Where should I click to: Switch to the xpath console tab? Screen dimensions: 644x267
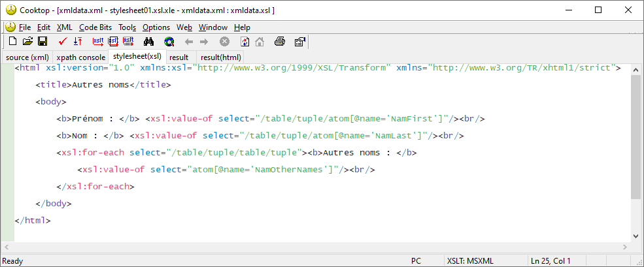tap(81, 57)
